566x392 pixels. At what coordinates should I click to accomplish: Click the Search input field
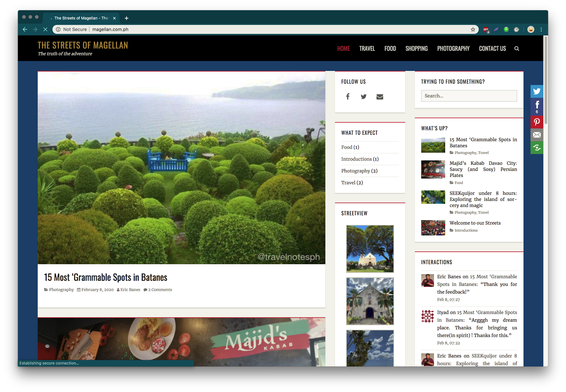click(x=469, y=96)
